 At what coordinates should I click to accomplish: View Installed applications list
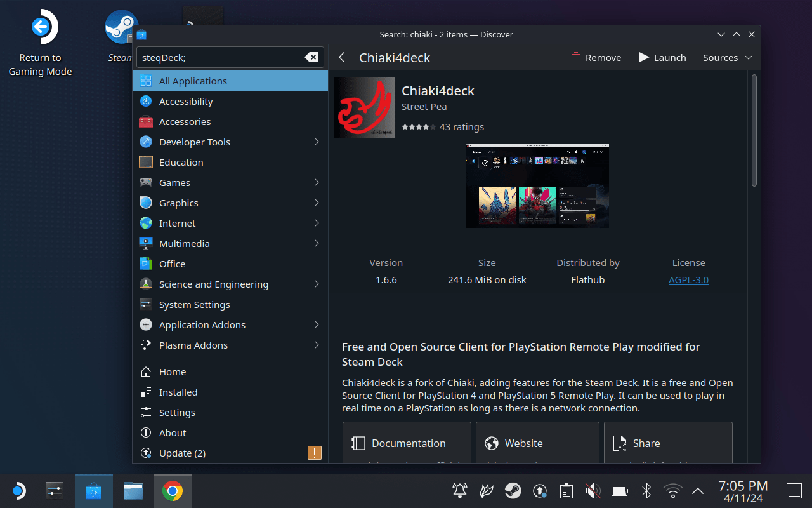(x=230, y=392)
